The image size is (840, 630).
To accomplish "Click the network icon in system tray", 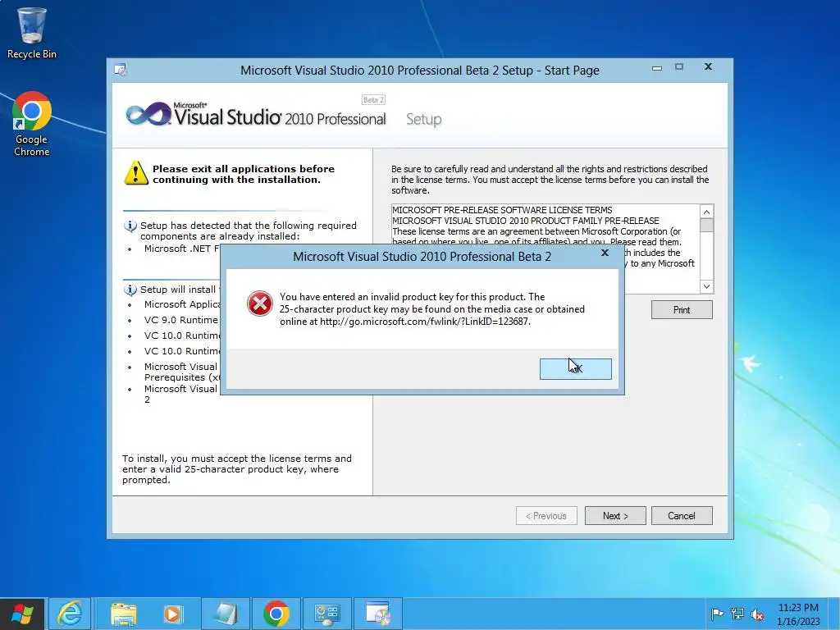I will 737,614.
